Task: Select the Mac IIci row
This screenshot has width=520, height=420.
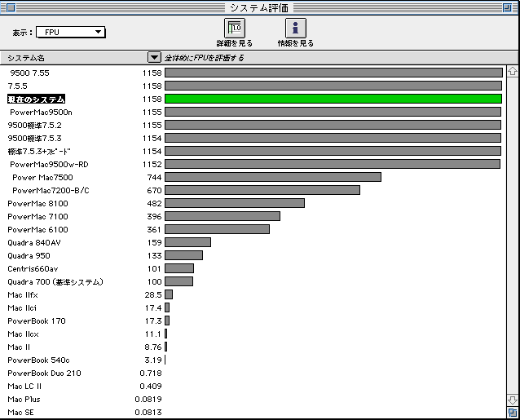Action: (x=252, y=308)
